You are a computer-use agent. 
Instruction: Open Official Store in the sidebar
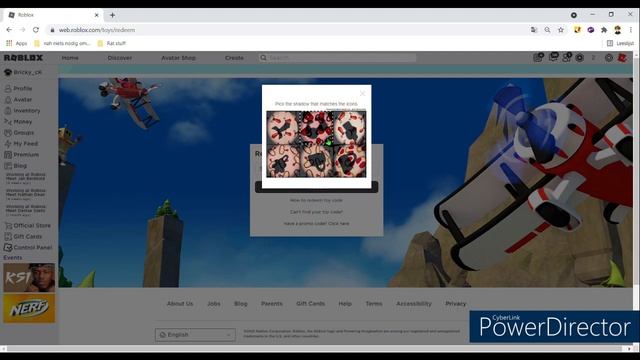(x=27, y=225)
